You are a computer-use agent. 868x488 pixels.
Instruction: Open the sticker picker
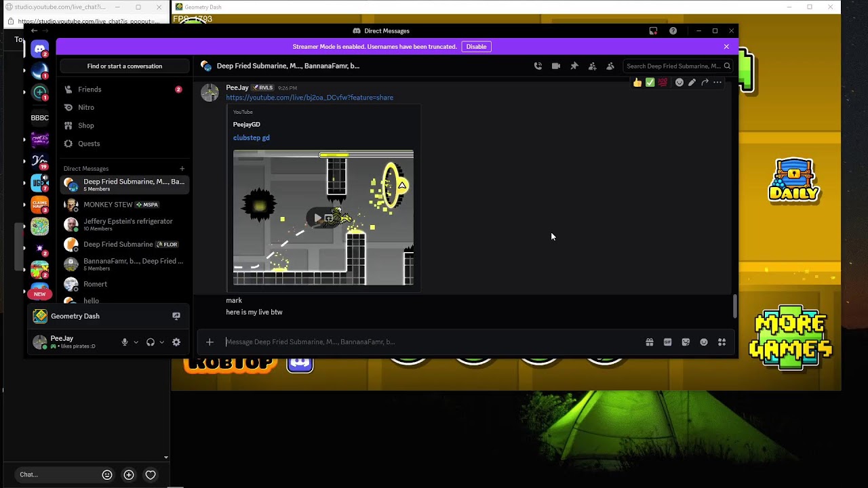(686, 342)
